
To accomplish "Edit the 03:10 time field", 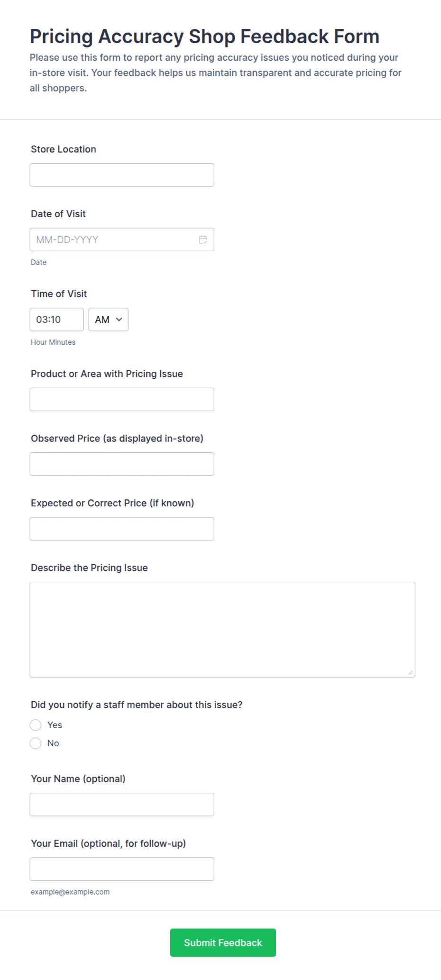I will [56, 320].
